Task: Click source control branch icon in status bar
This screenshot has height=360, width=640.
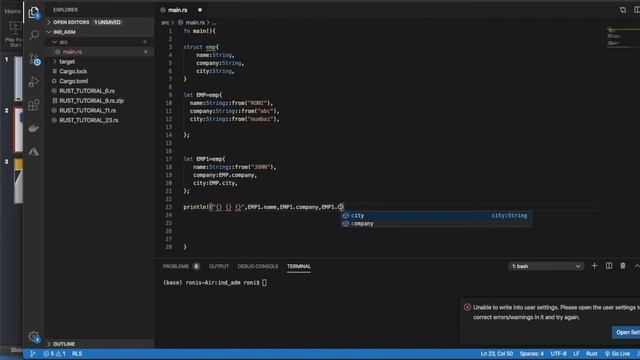Action: point(32,353)
